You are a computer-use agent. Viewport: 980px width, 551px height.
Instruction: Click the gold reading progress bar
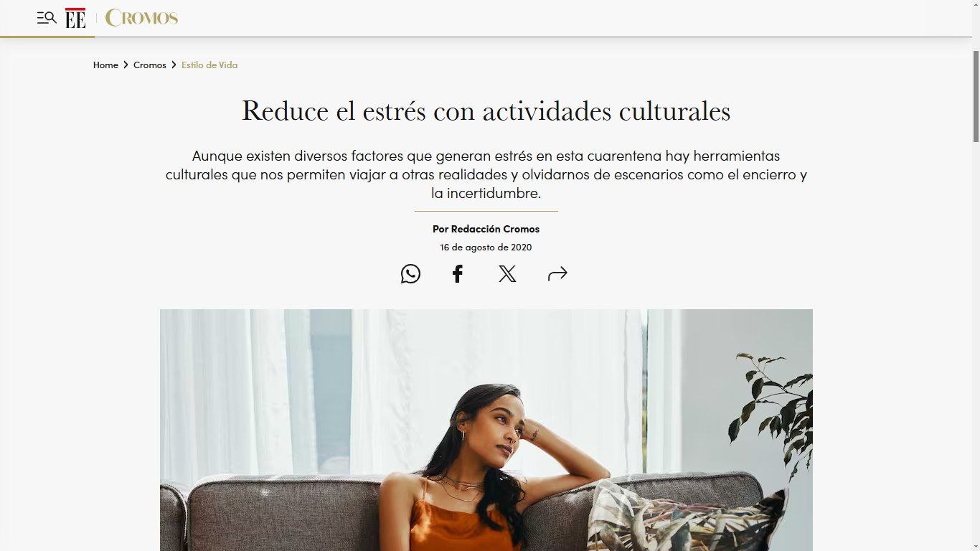47,36
